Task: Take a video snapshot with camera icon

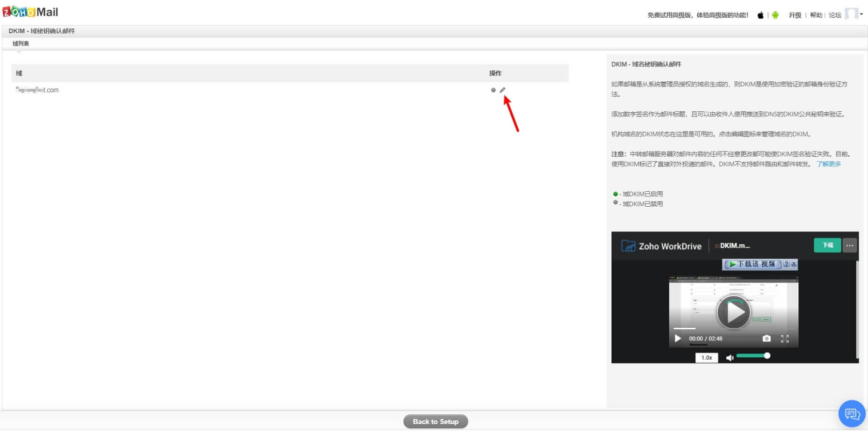Action: [x=766, y=338]
